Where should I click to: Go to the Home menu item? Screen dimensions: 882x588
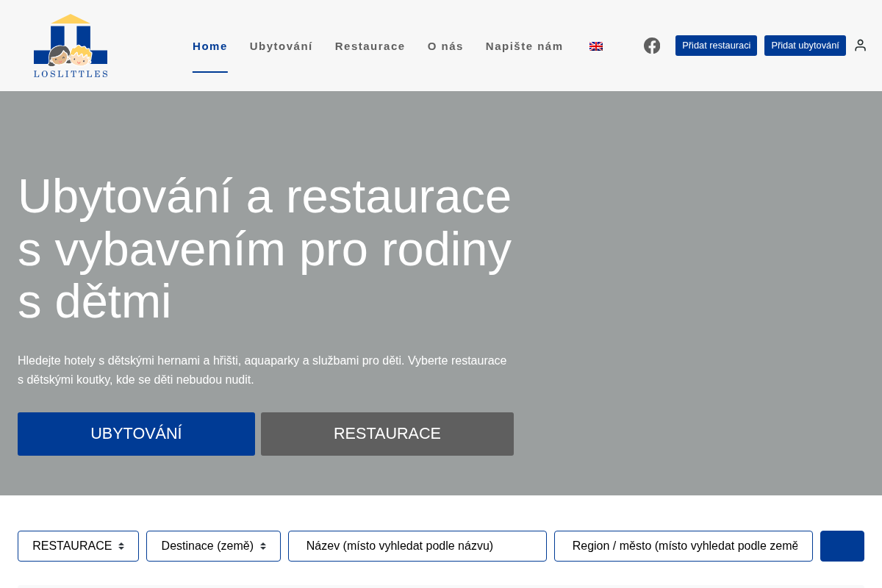click(210, 46)
